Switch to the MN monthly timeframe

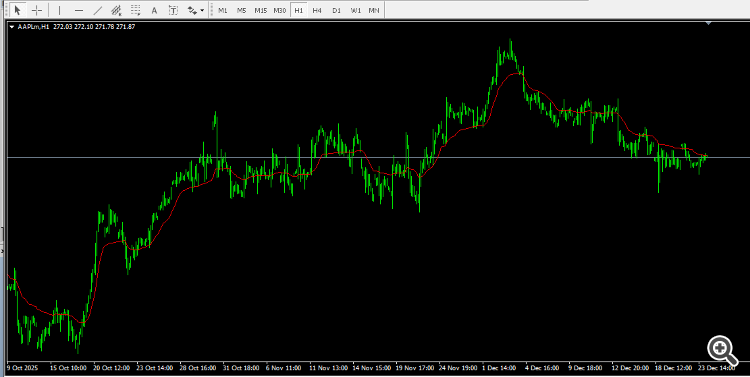click(x=374, y=10)
